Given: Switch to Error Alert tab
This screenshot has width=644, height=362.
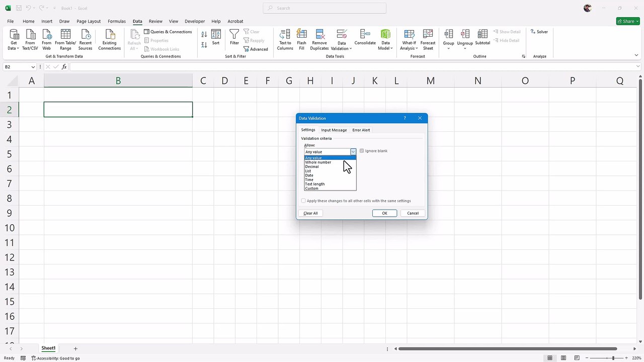Looking at the screenshot, I should click(x=361, y=130).
